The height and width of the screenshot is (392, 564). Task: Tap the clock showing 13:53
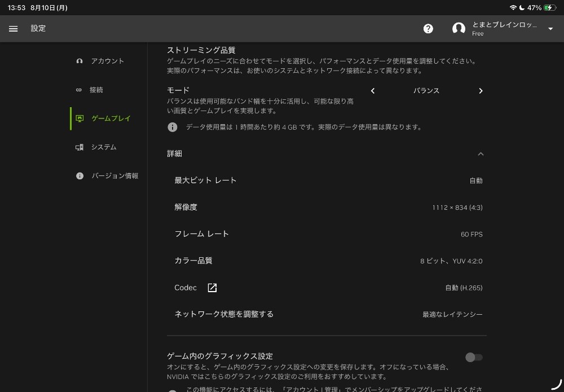(16, 7)
